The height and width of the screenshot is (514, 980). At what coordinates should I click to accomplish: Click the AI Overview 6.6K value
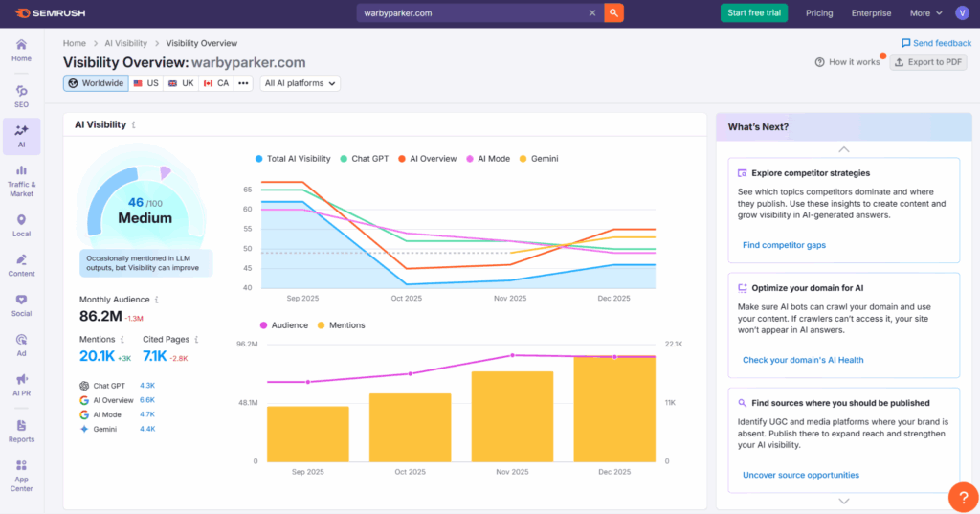(147, 400)
